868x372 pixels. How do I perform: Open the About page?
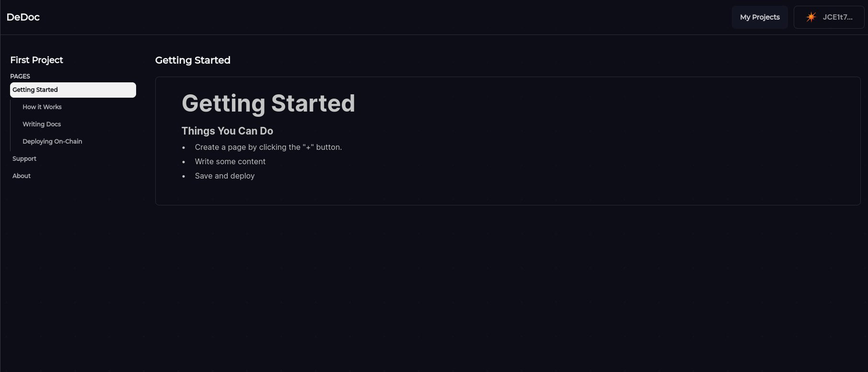pos(22,176)
